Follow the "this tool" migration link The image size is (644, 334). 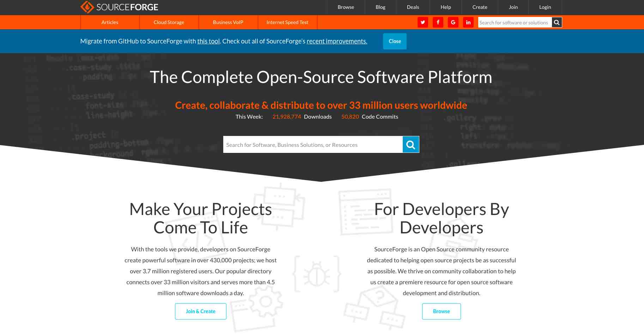[x=208, y=41]
